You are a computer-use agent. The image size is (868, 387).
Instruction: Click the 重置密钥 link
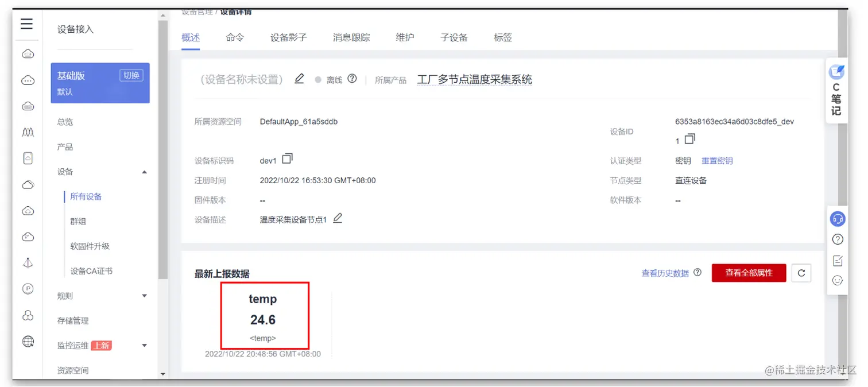pyautogui.click(x=717, y=161)
